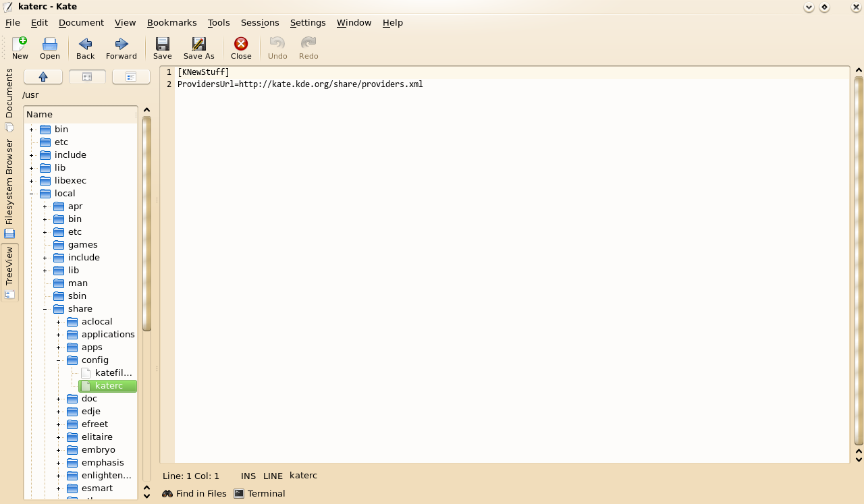The width and height of the screenshot is (864, 504).
Task: Click the Kate application icon in title bar
Action: pos(7,7)
